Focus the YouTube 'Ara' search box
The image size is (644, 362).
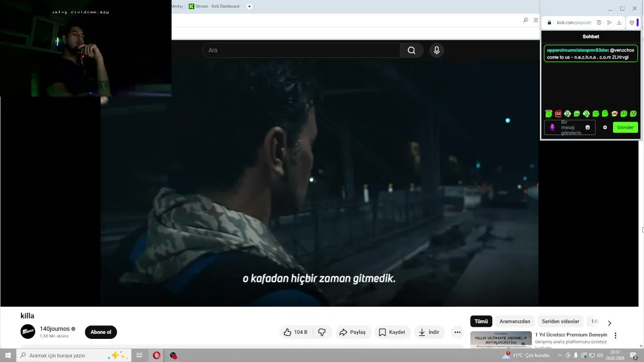point(301,50)
